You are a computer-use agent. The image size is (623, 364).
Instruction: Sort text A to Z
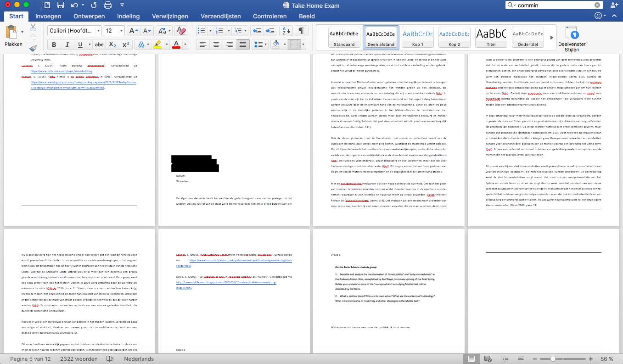[x=286, y=31]
